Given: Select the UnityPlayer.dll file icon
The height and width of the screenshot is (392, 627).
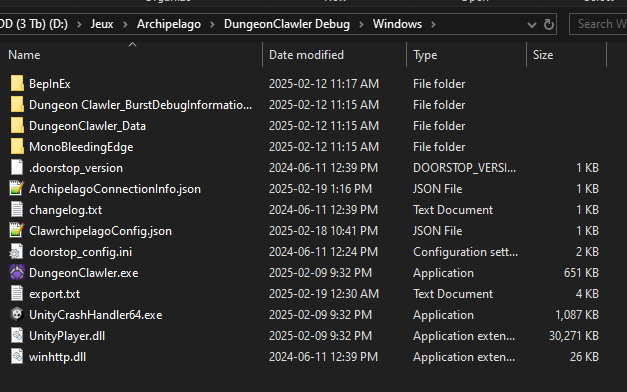Looking at the screenshot, I should (x=17, y=336).
